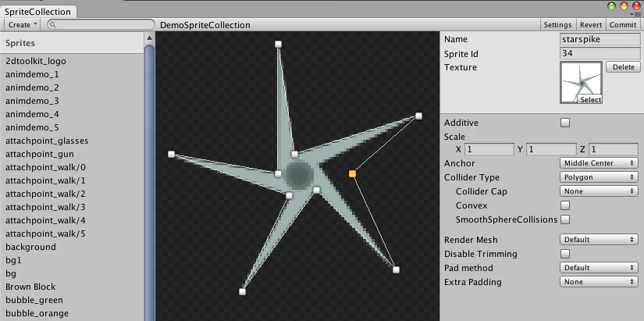644x321 pixels.
Task: Click the search magnifier icon
Action: click(52, 25)
